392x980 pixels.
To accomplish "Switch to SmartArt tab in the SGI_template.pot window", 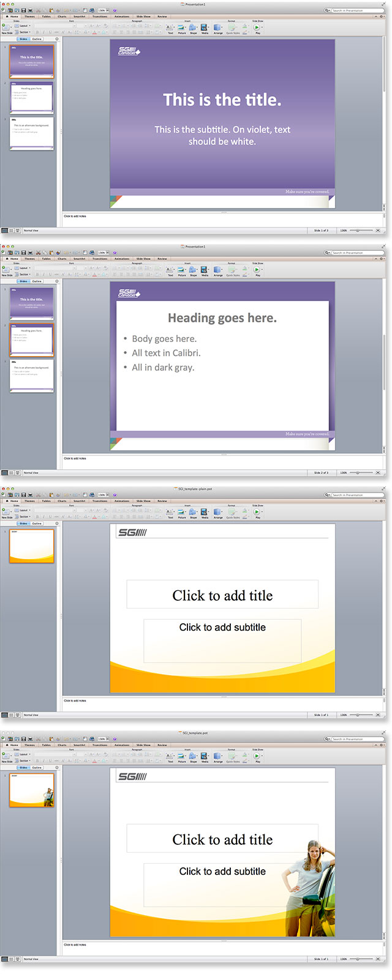I will [79, 745].
